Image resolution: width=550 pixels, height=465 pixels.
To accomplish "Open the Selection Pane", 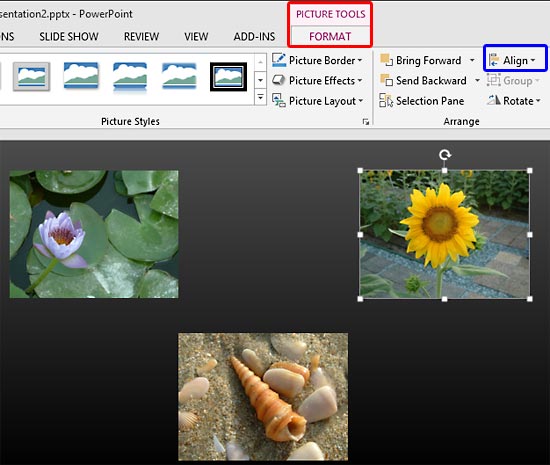I will pos(422,101).
